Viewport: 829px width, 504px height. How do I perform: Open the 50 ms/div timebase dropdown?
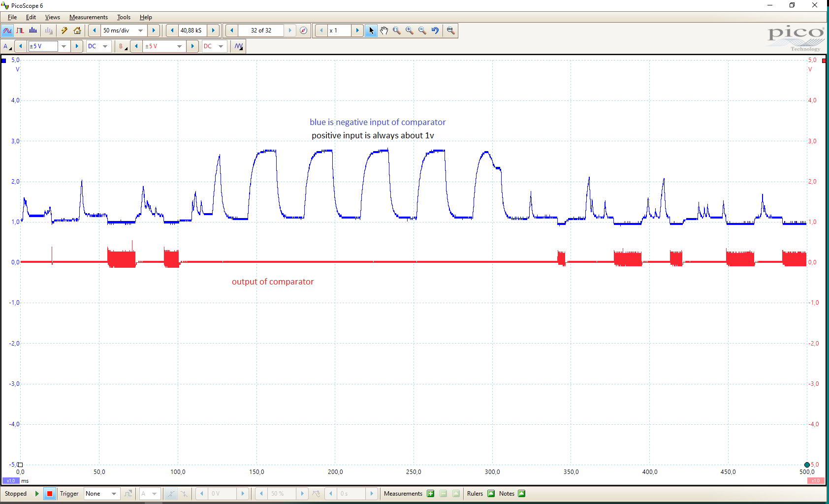click(141, 31)
